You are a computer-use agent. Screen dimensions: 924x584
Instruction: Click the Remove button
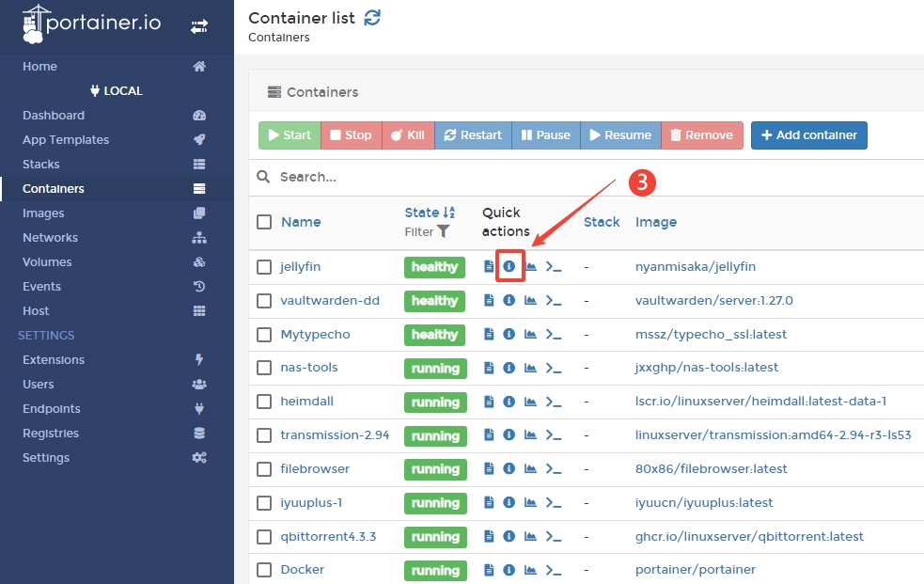click(x=702, y=135)
